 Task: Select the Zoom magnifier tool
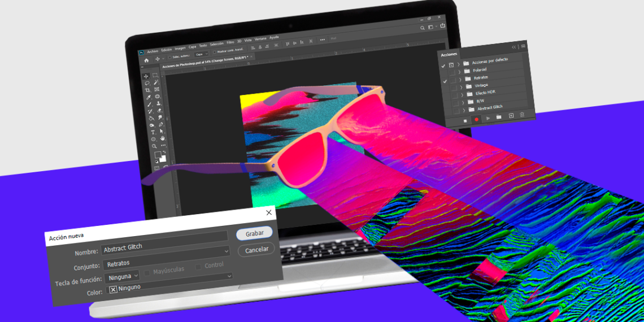(x=154, y=146)
